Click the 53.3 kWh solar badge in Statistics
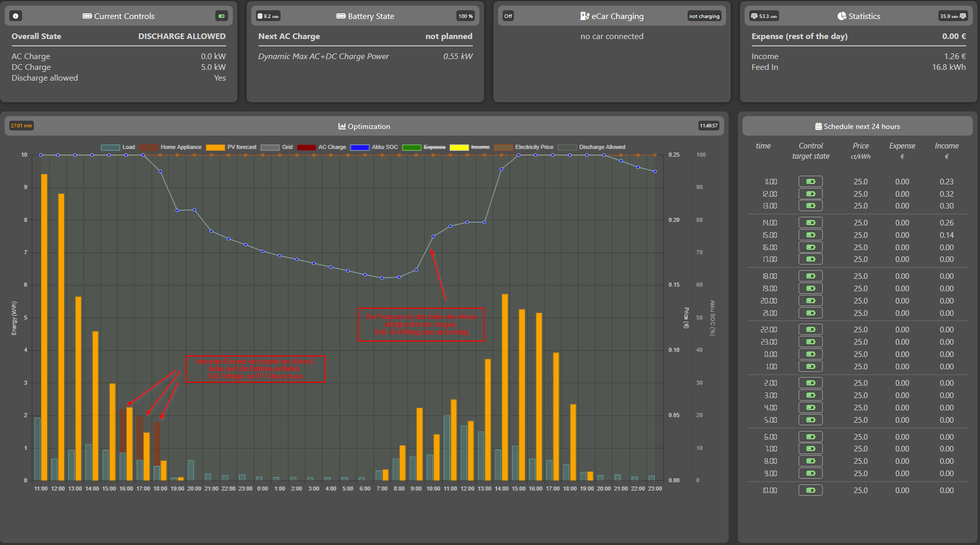 [x=764, y=16]
